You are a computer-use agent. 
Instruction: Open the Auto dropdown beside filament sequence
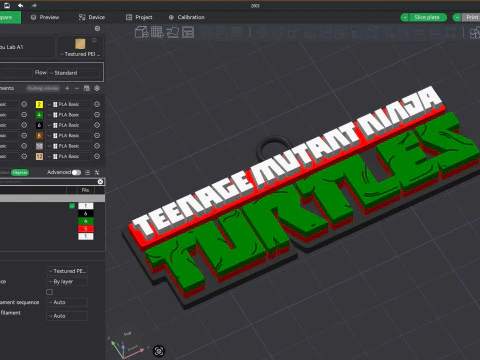click(67, 302)
